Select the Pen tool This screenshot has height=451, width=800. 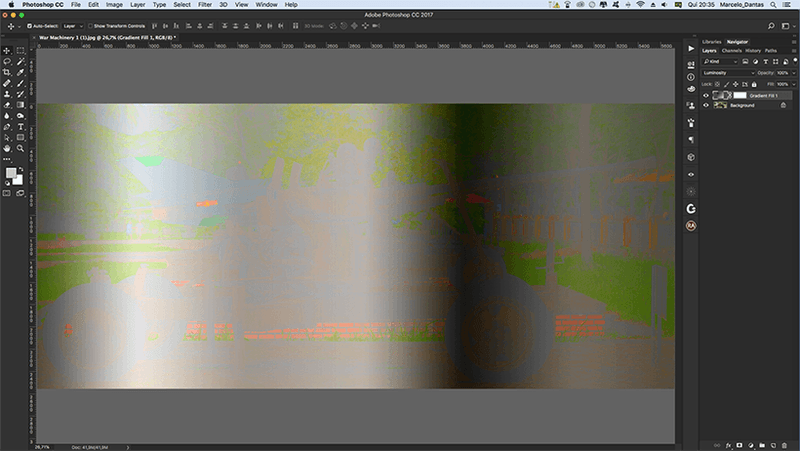click(7, 127)
